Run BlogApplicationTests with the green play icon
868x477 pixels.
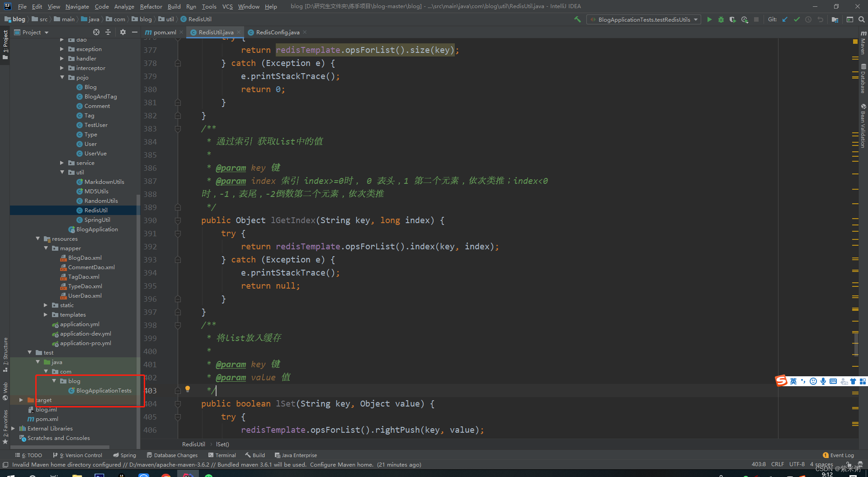[x=709, y=19]
